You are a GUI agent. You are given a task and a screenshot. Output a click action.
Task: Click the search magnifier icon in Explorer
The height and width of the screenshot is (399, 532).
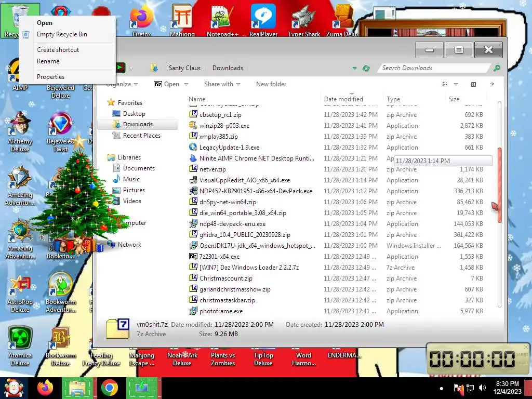coord(497,68)
